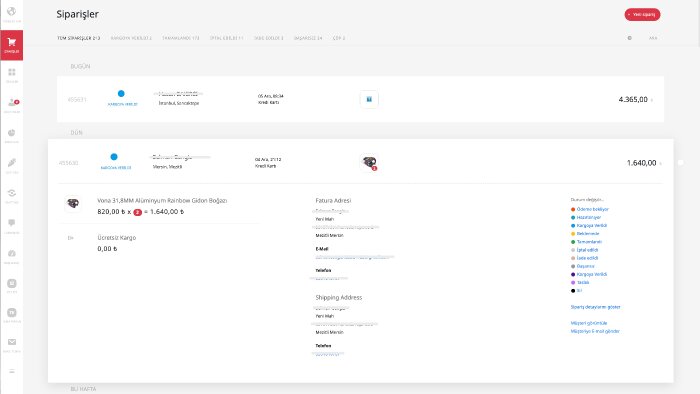Open the gauge dashboard icon in sidebar

pos(12,253)
